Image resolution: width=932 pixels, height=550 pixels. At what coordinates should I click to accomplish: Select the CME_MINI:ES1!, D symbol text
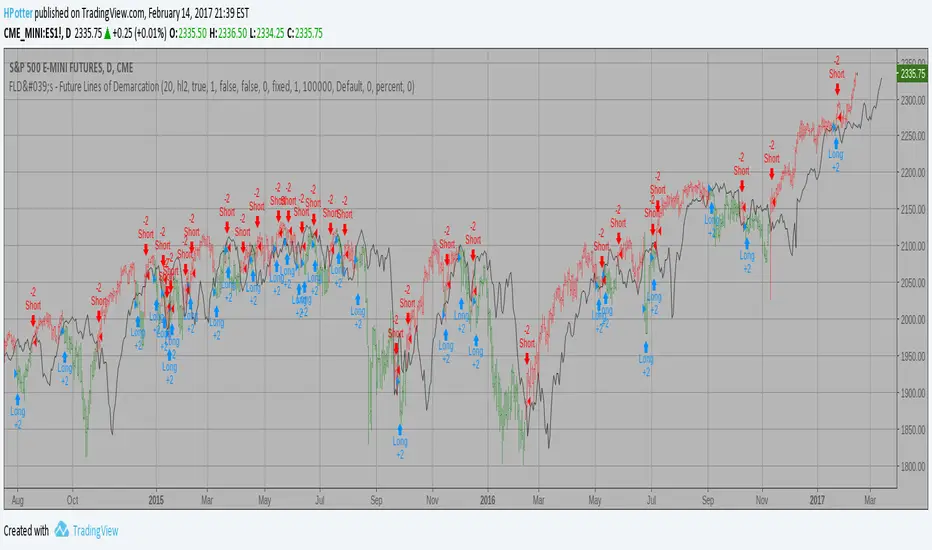tap(37, 33)
